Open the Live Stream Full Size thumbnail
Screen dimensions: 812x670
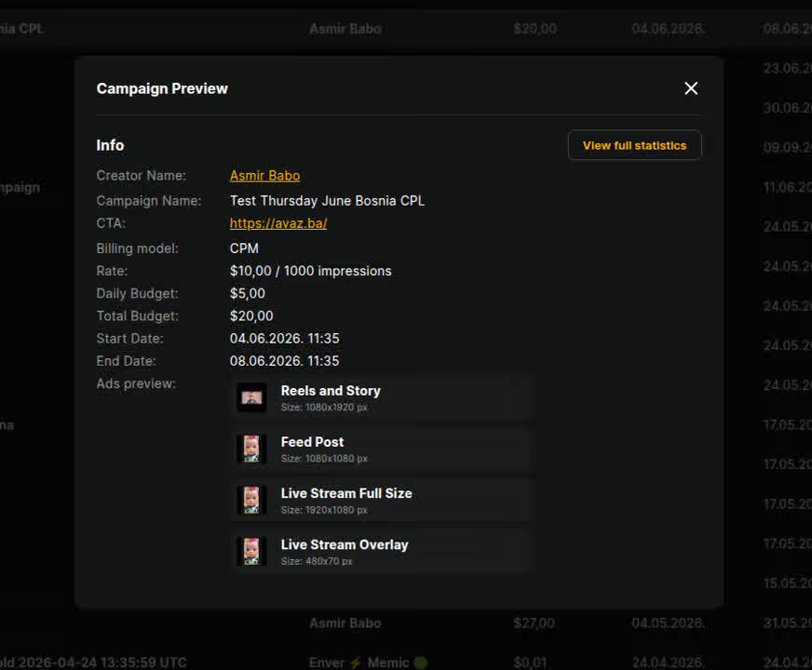pyautogui.click(x=251, y=500)
